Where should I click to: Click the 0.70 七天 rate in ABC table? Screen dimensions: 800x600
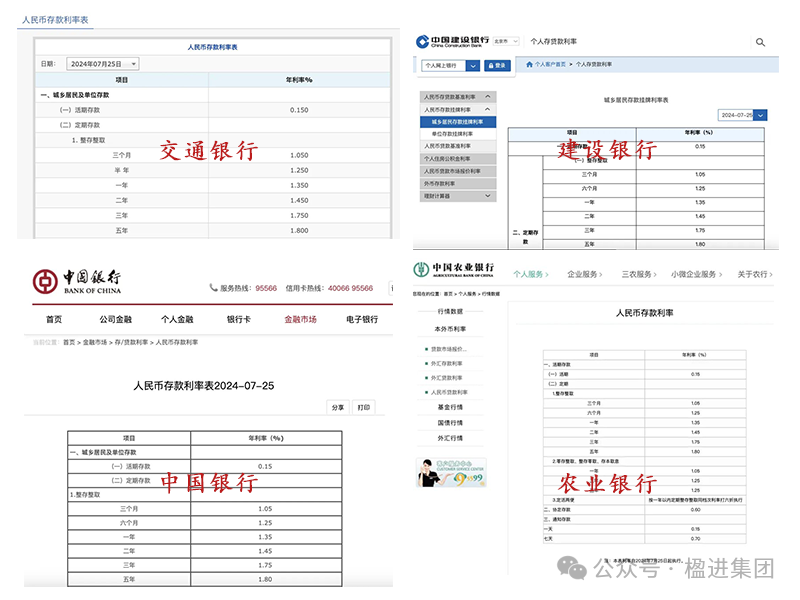695,539
